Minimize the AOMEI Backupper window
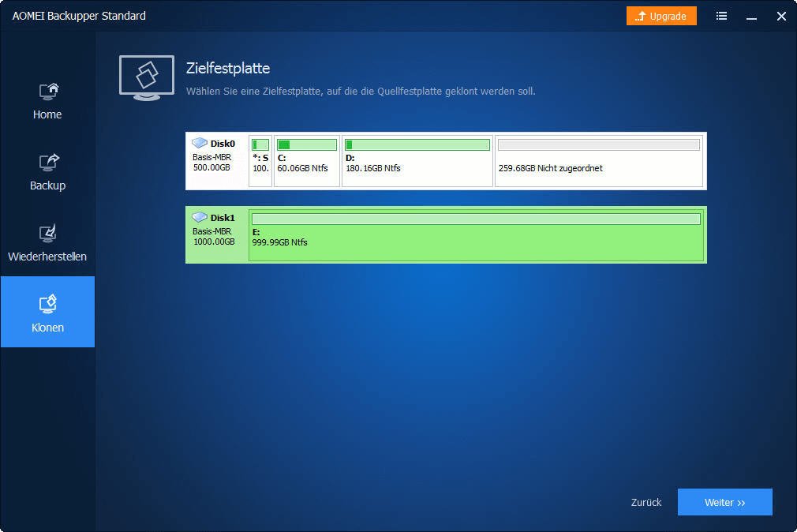 tap(751, 17)
